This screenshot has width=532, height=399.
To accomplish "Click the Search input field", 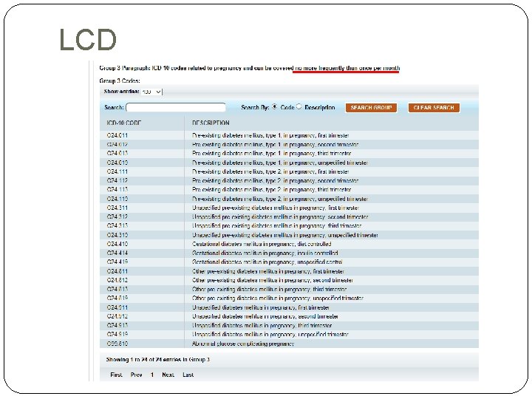I will (176, 108).
